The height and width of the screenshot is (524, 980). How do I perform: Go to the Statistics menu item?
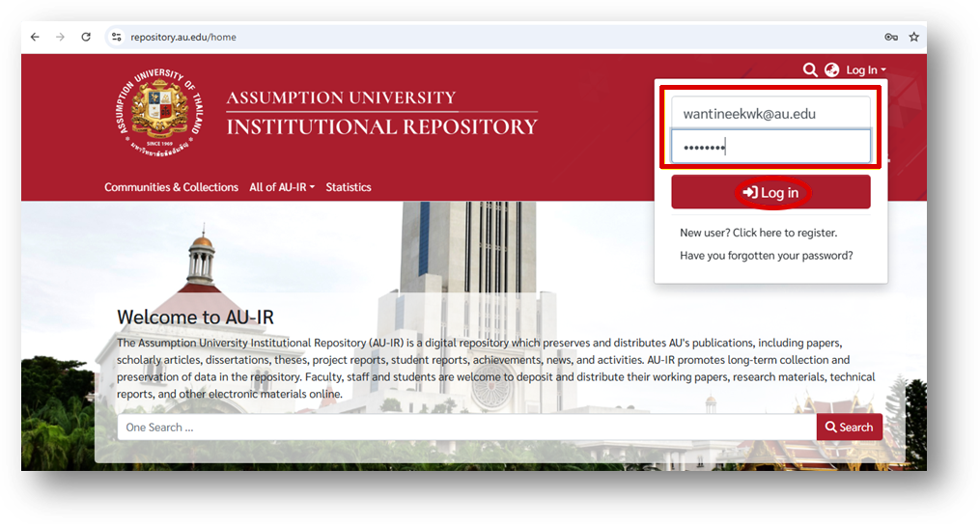coord(349,187)
